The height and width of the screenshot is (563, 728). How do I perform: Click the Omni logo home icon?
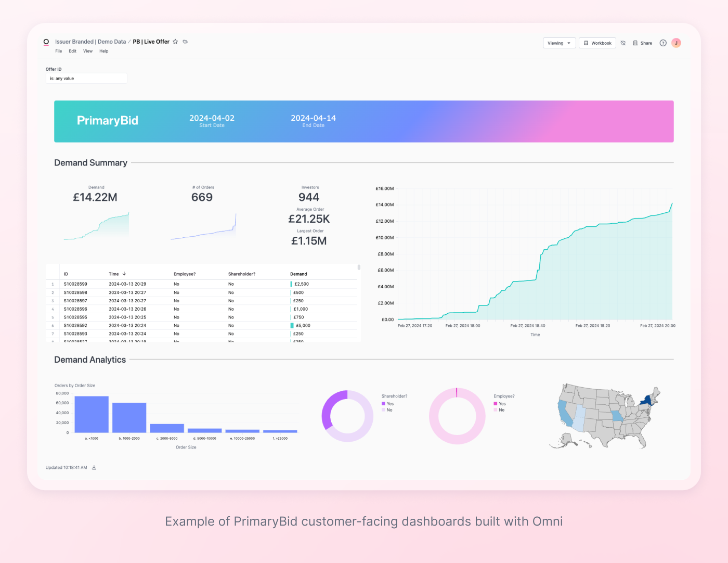(46, 42)
